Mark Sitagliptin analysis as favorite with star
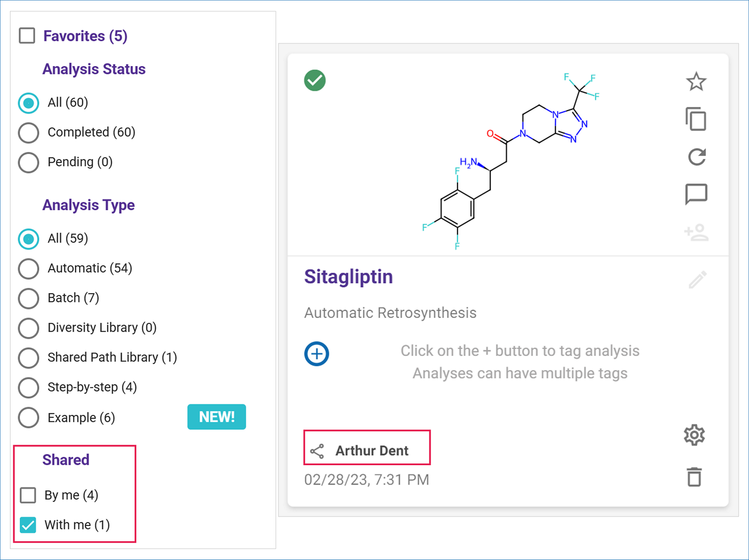 (x=696, y=81)
